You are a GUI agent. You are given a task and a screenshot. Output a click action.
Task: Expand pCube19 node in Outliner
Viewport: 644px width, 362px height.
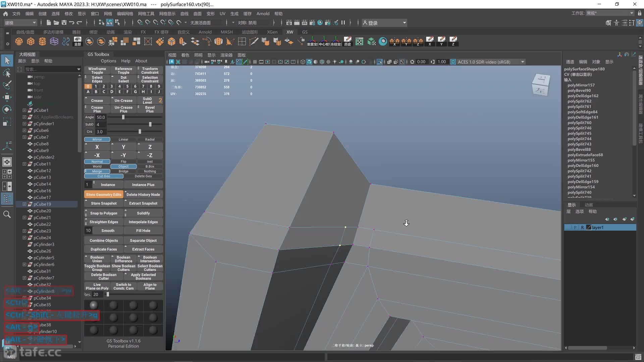(x=24, y=204)
